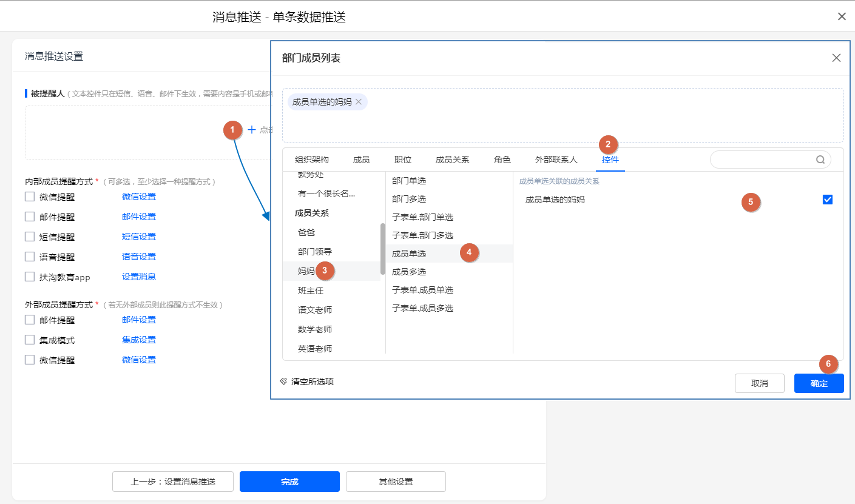This screenshot has height=504, width=855.
Task: Remove the 成员单选的妈妈 tag via its x icon
Action: (x=359, y=102)
